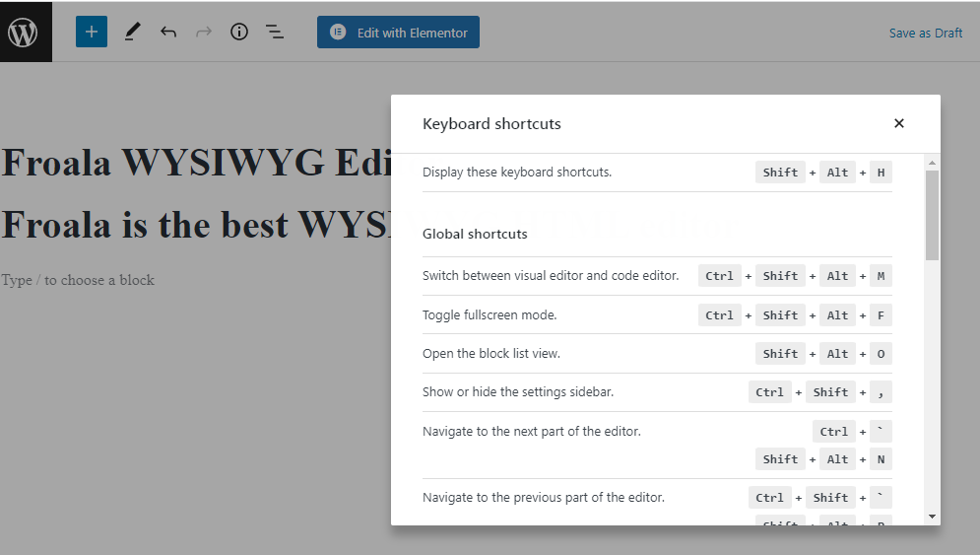This screenshot has width=980, height=555.
Task: Click the H key in display shortcuts row
Action: [881, 173]
